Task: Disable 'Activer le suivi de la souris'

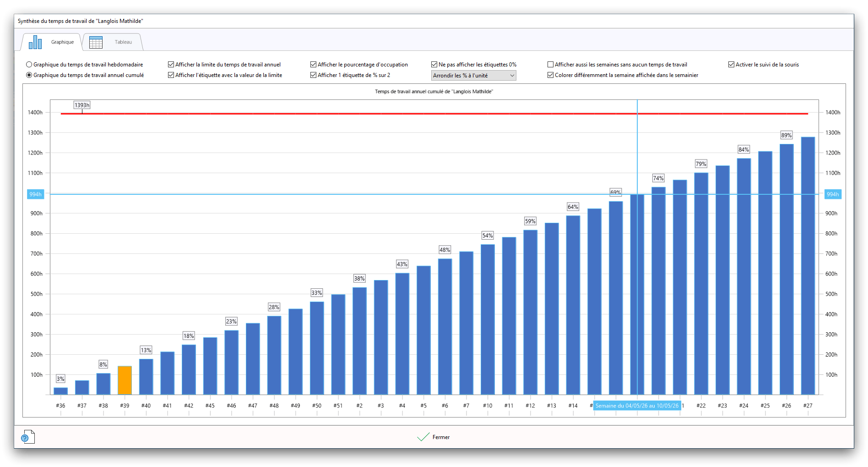Action: pos(732,65)
